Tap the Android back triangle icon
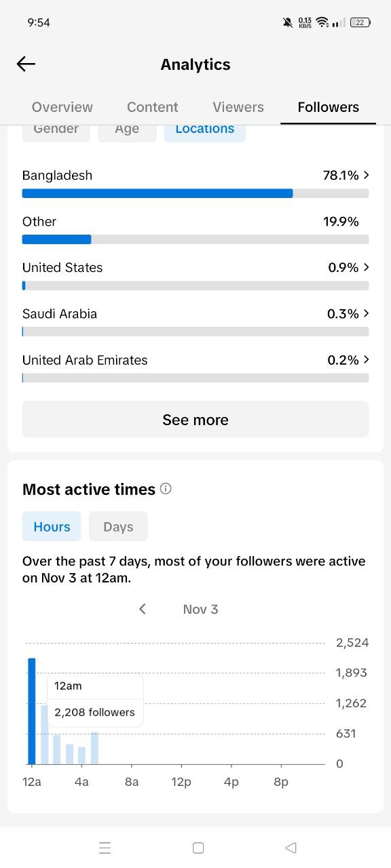Screen dimensions: 391x868 click(291, 848)
